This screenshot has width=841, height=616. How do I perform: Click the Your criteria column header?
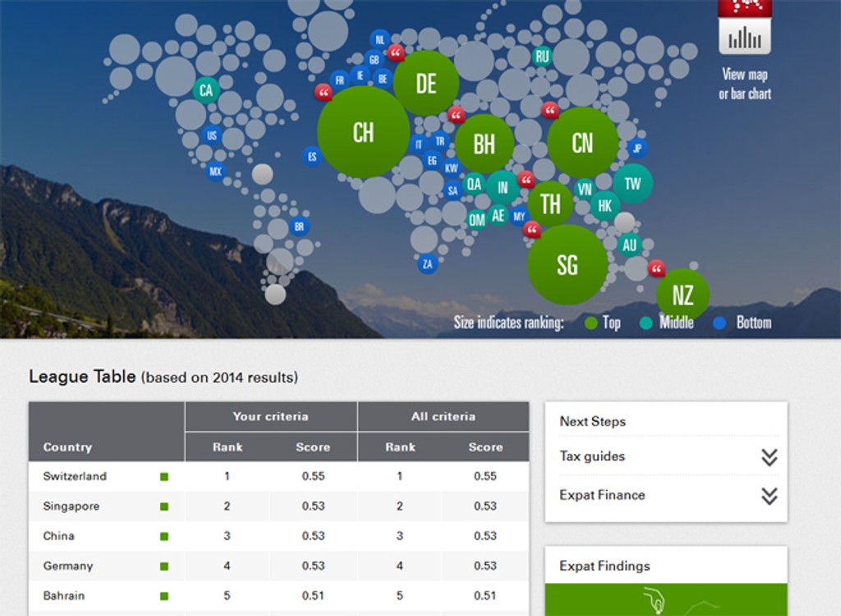point(270,416)
